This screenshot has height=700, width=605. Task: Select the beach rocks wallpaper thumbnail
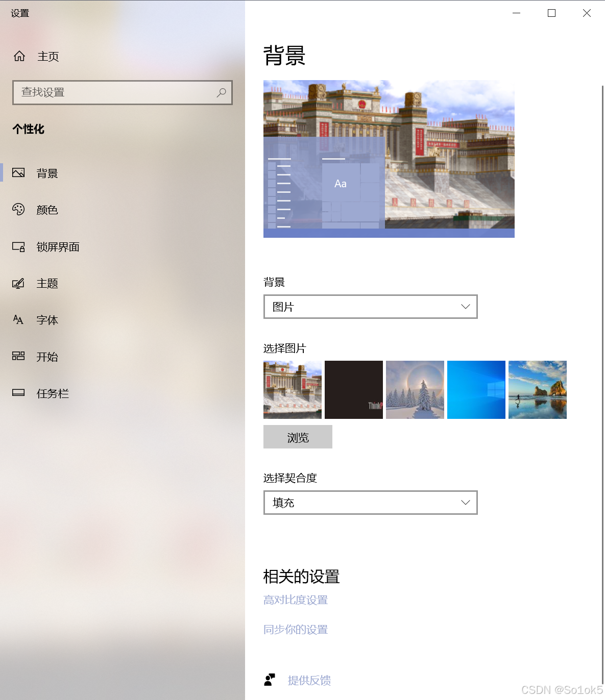pos(538,390)
